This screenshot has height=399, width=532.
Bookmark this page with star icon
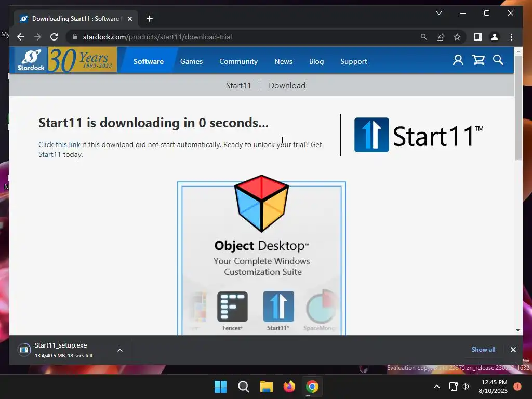[457, 37]
